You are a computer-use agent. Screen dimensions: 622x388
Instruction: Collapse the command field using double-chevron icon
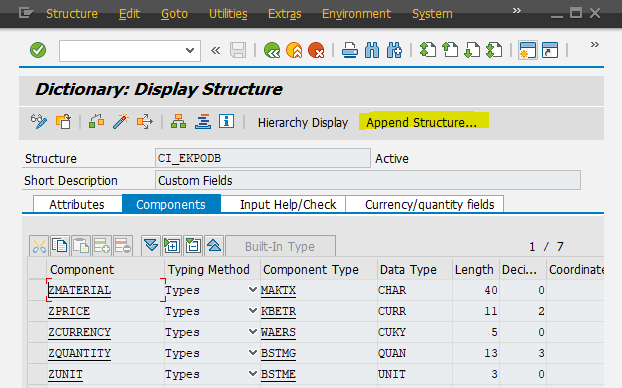pos(215,50)
